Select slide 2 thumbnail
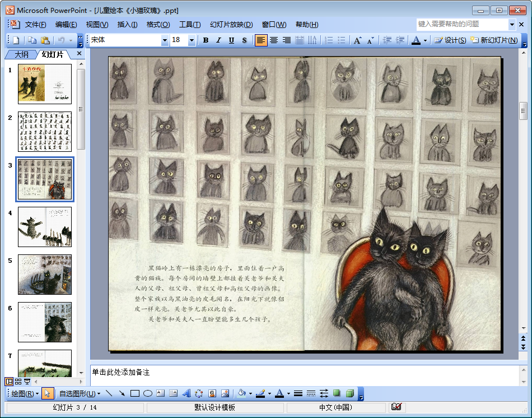Screen dimensions: 532x418 click(x=45, y=132)
